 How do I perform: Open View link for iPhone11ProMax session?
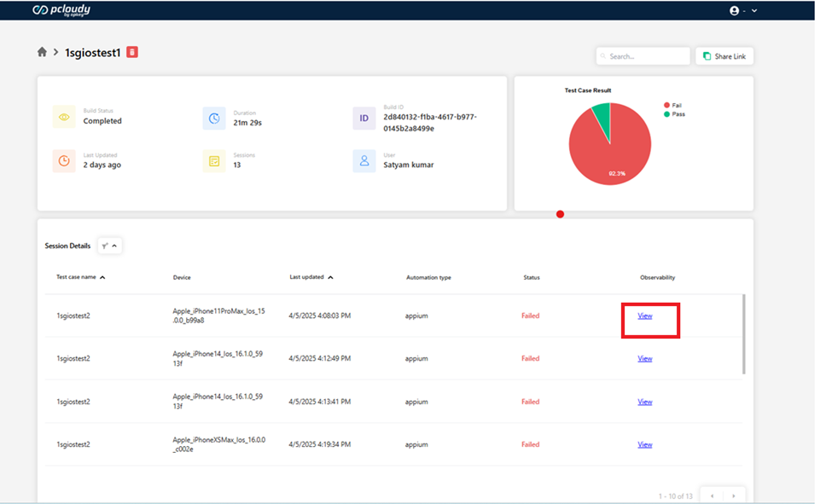645,316
